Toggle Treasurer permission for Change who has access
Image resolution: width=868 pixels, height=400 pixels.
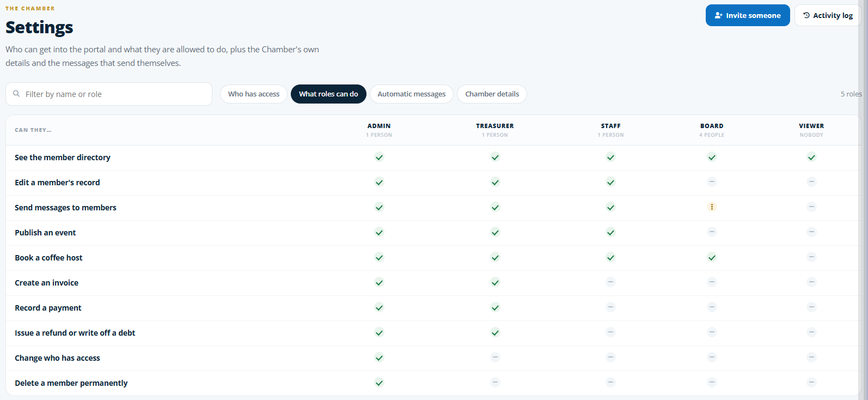(x=495, y=357)
